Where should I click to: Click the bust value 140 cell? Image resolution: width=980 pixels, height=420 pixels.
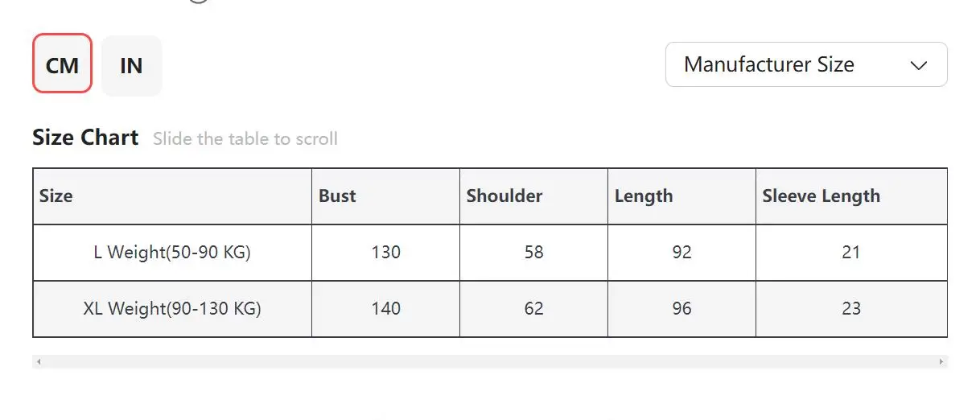tap(385, 308)
